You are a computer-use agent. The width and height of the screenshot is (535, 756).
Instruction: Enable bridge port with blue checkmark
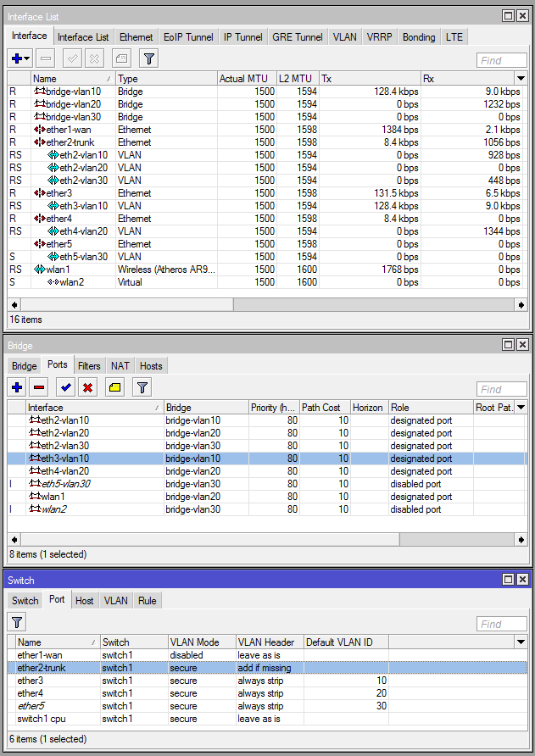65,387
